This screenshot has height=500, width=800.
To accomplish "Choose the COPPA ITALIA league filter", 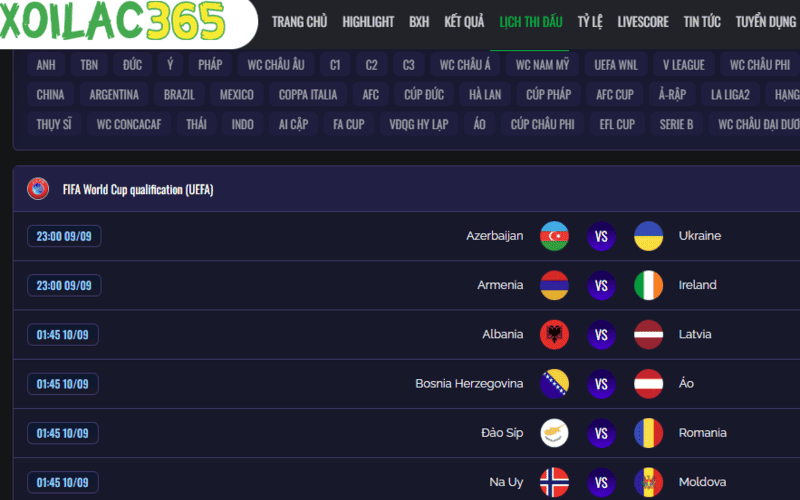I will [x=308, y=94].
